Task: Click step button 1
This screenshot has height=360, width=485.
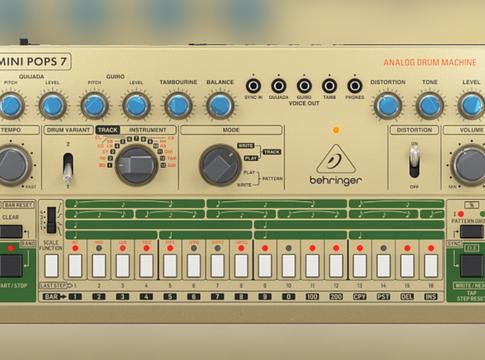Action: click(x=75, y=265)
